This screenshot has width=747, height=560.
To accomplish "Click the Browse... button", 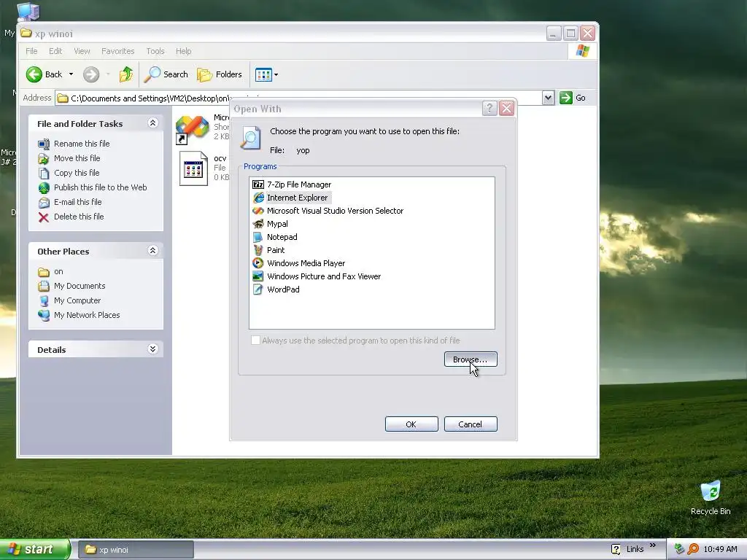I will pos(471,359).
